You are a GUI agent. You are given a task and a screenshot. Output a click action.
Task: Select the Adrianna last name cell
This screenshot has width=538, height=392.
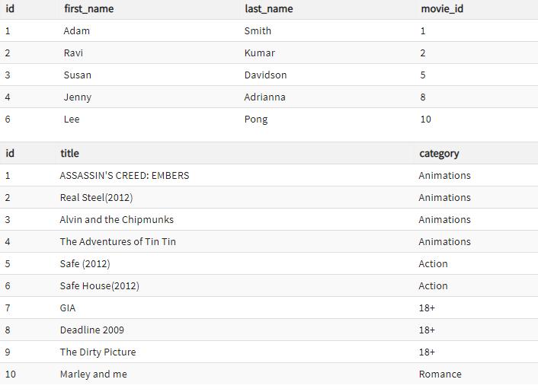(264, 97)
